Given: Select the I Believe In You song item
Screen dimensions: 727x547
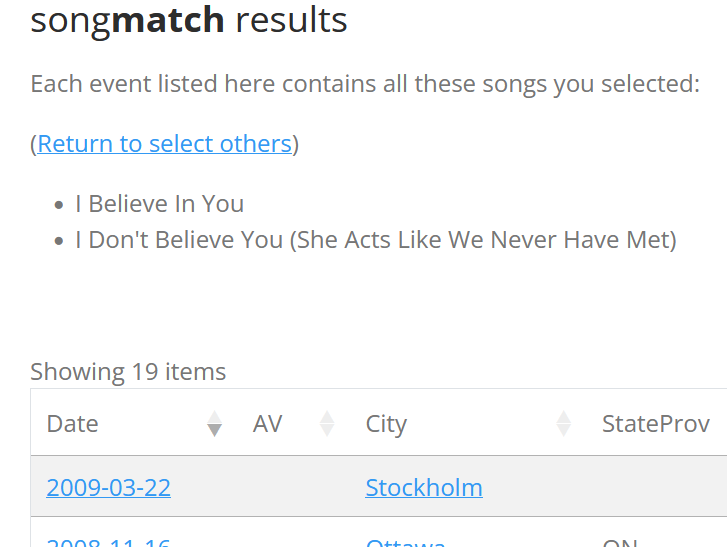Looking at the screenshot, I should (x=160, y=204).
